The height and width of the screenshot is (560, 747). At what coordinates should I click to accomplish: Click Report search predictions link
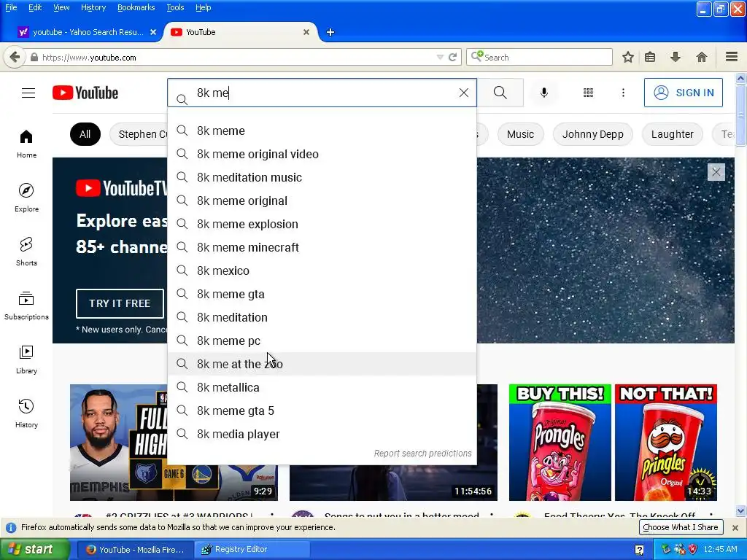(422, 454)
